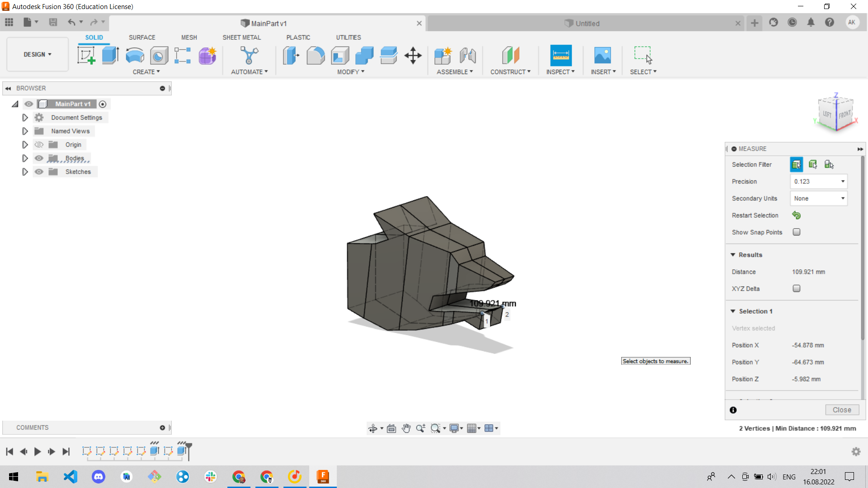
Task: Select the Press Pull tool
Action: point(291,56)
